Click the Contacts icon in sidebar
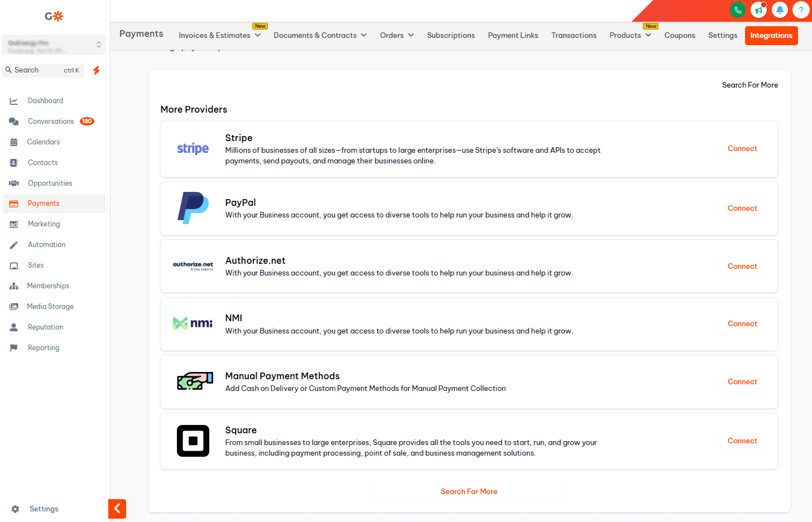Viewport: 812px width, 522px height. coord(14,163)
